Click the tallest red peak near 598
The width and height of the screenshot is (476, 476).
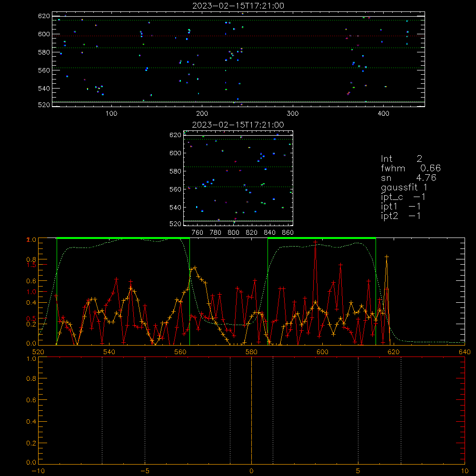click(x=316, y=243)
